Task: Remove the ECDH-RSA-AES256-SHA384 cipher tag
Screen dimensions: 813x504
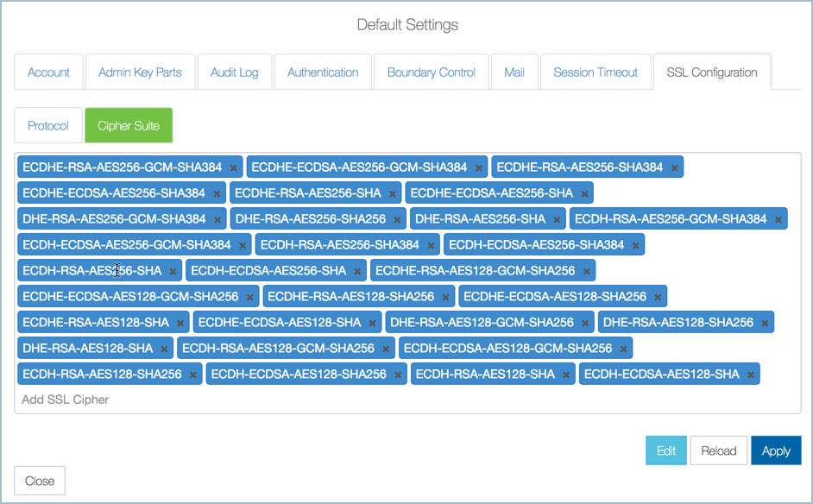Action: tap(431, 246)
